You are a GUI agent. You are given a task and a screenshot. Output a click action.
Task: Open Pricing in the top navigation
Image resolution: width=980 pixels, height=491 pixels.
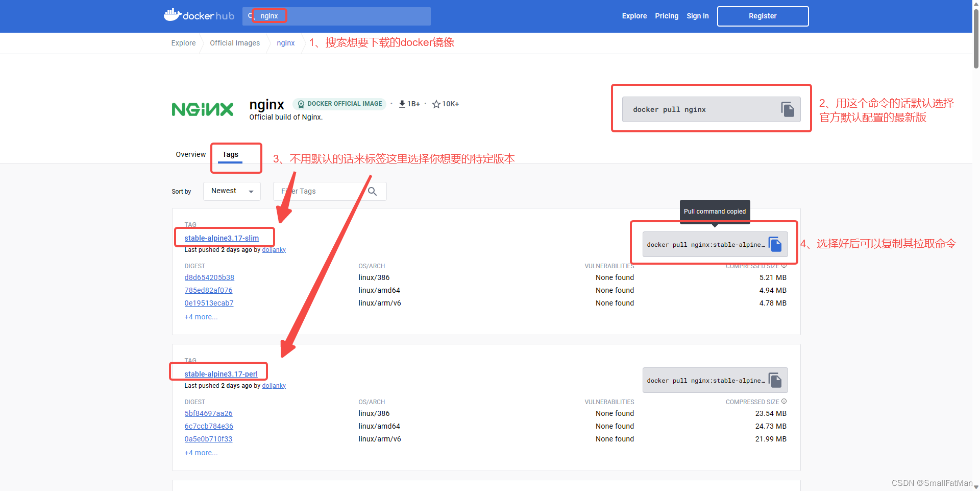click(x=667, y=16)
